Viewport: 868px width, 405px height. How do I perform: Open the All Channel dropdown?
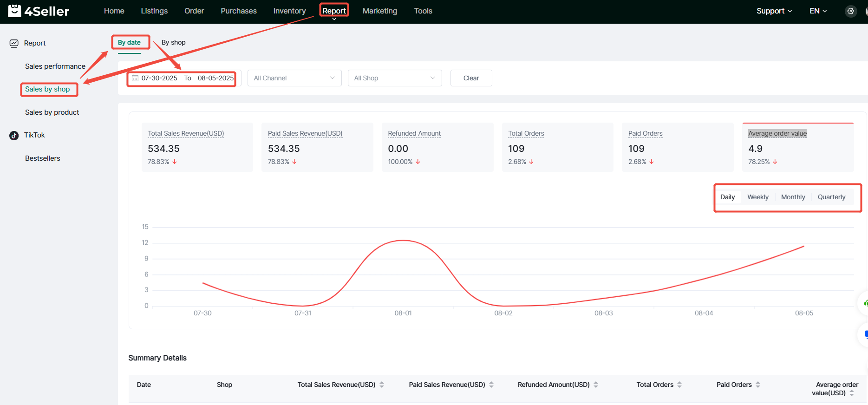294,78
